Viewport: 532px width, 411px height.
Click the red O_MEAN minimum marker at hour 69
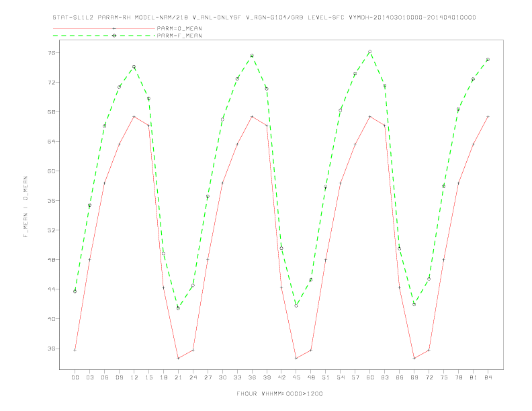click(x=414, y=358)
